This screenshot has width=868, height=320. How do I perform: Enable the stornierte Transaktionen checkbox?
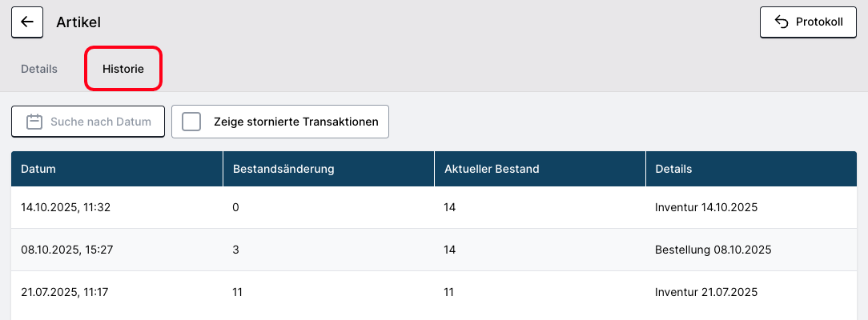tap(191, 122)
